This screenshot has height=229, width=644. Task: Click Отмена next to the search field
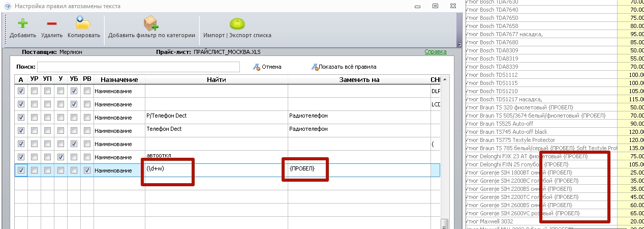[x=267, y=67]
